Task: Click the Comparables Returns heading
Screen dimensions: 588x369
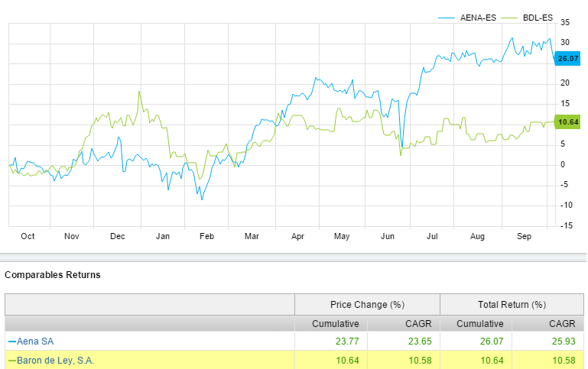Action: pyautogui.click(x=53, y=274)
